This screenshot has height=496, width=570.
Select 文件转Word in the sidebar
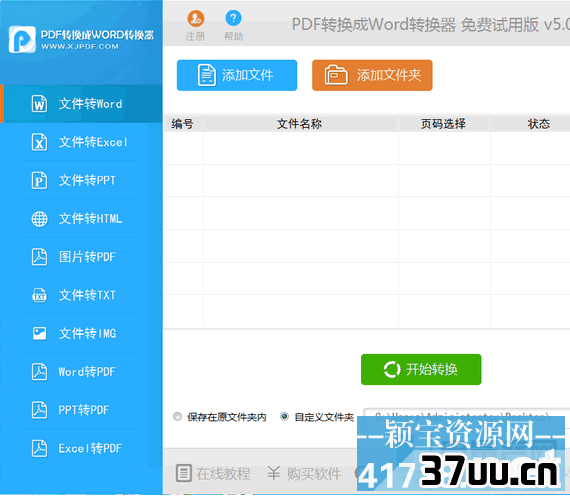point(81,104)
